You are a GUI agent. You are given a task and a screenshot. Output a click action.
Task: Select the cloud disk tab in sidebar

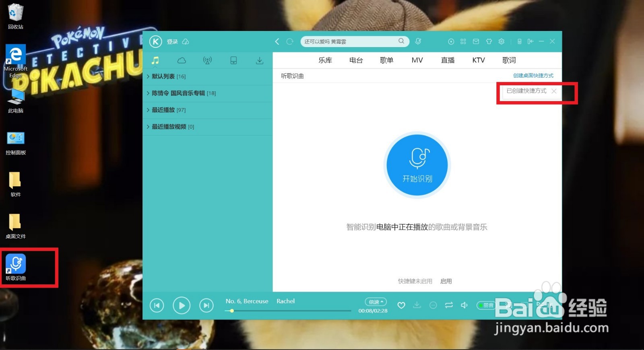pyautogui.click(x=182, y=60)
